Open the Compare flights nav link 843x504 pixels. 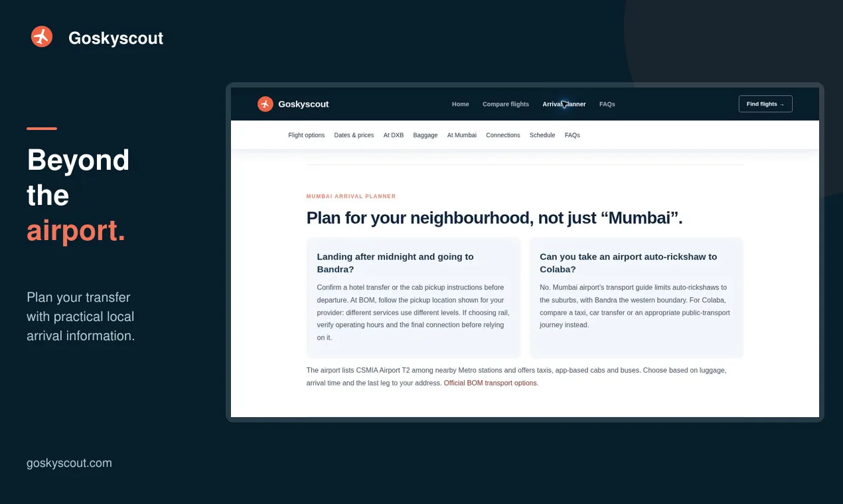click(506, 104)
